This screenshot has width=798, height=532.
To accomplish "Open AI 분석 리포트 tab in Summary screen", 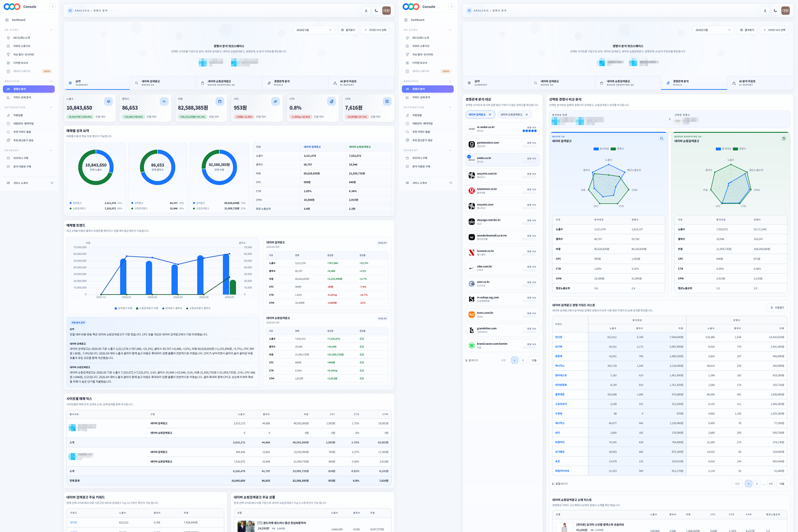I will 361,83.
